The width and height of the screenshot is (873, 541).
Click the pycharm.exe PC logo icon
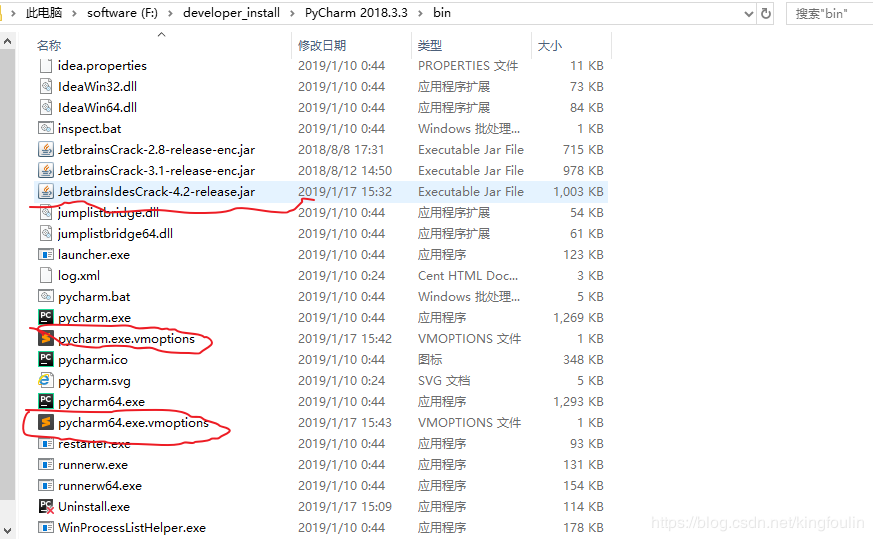[x=46, y=317]
